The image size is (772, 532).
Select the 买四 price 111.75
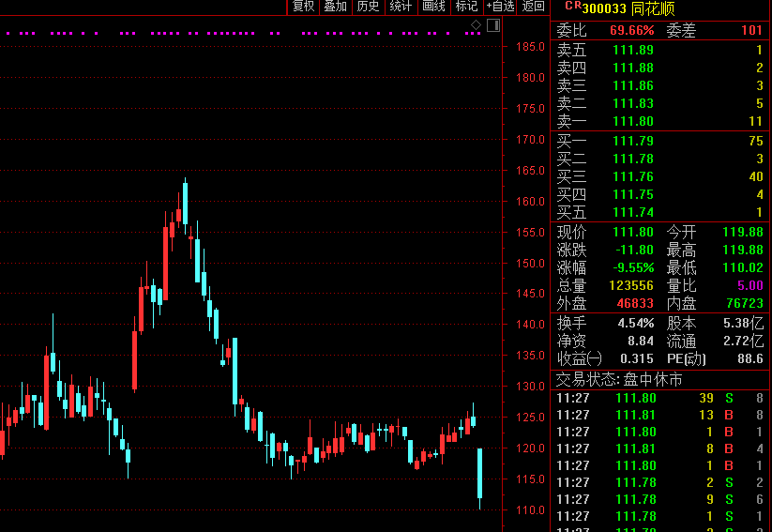pos(632,194)
